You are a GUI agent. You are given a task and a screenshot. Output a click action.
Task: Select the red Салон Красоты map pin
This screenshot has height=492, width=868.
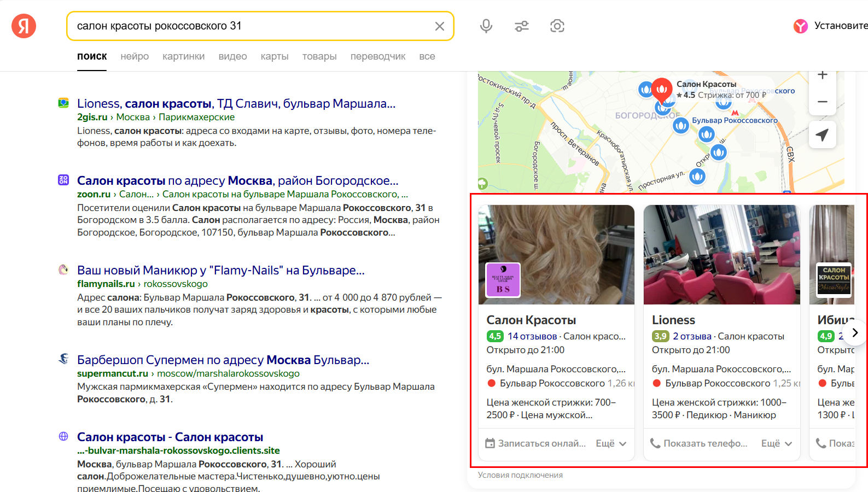pyautogui.click(x=662, y=90)
